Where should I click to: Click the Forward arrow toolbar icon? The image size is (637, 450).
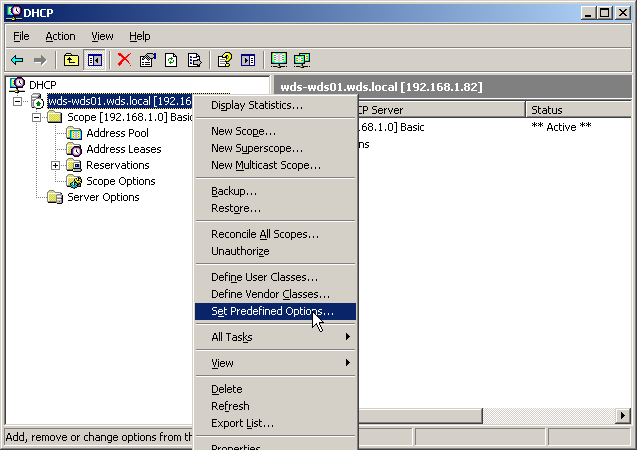pos(40,60)
